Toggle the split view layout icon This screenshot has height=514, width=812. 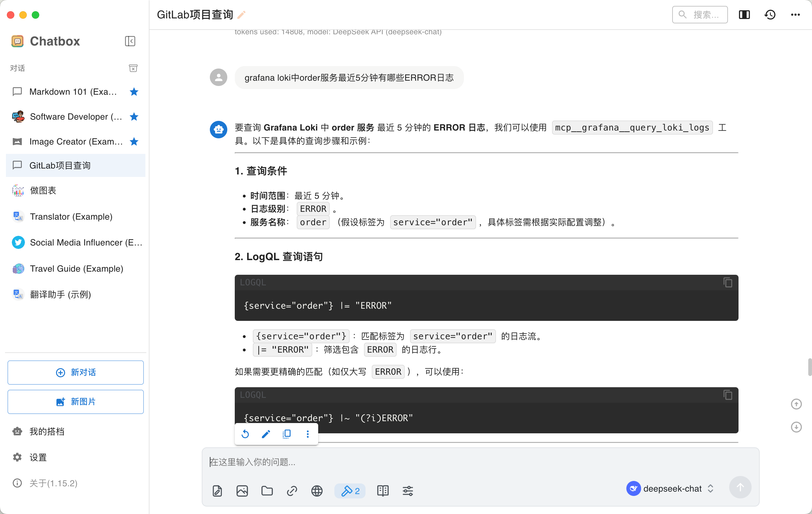(744, 15)
